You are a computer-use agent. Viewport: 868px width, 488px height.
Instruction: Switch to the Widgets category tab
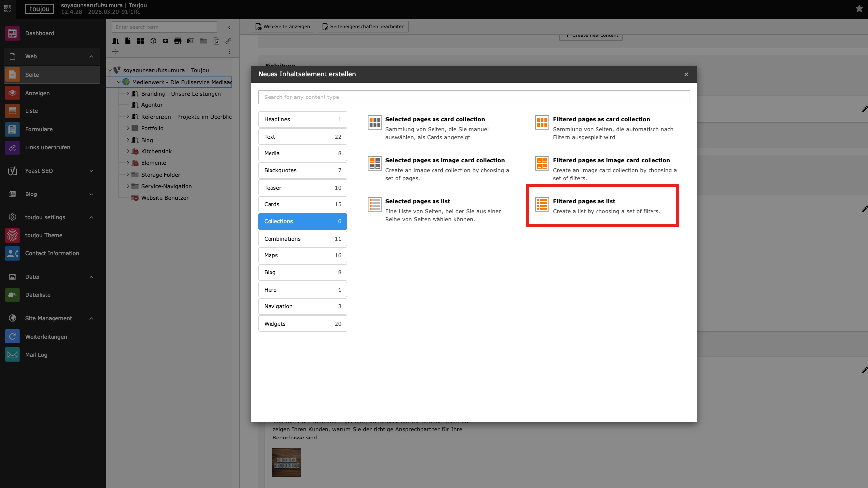pyautogui.click(x=302, y=324)
